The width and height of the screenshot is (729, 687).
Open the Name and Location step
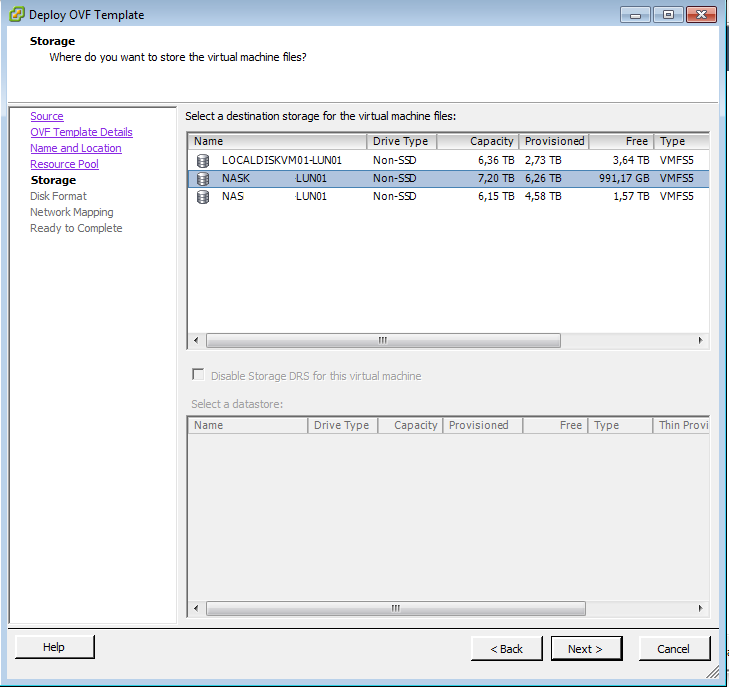(x=76, y=148)
